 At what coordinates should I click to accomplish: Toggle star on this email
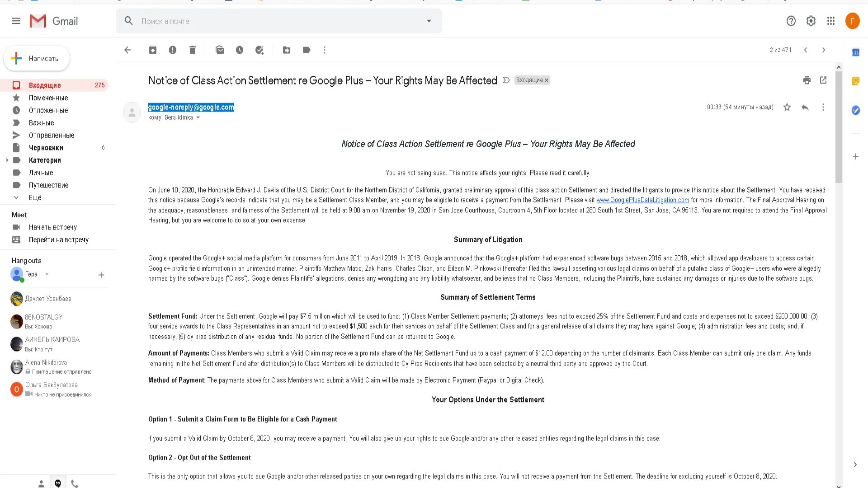(787, 107)
